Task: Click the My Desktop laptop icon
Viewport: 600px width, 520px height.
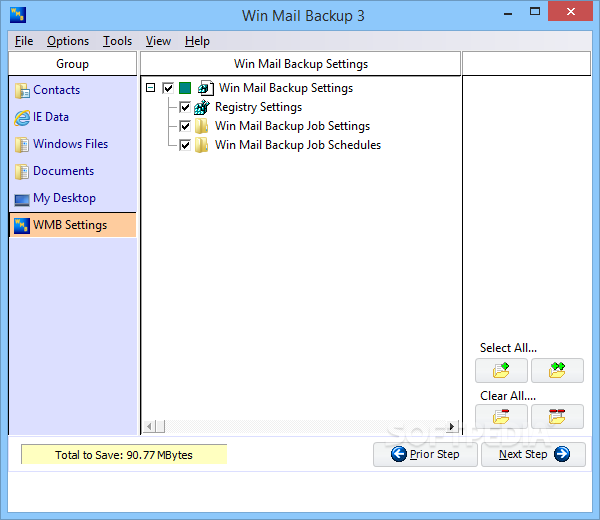Action: coord(22,200)
